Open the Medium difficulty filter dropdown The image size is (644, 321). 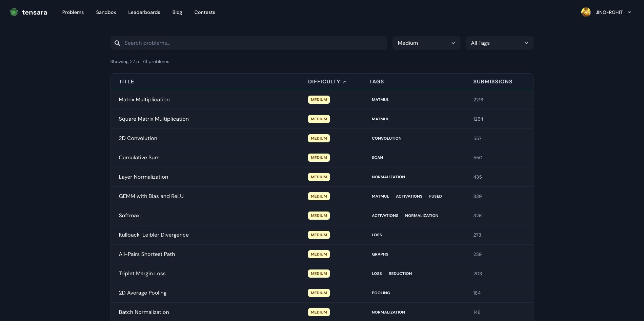[x=426, y=43]
